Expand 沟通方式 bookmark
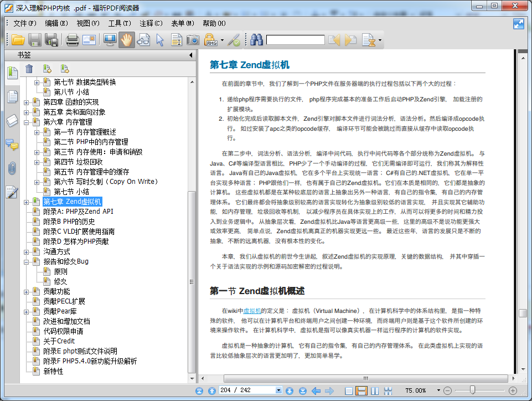The height and width of the screenshot is (401, 532). 26,252
